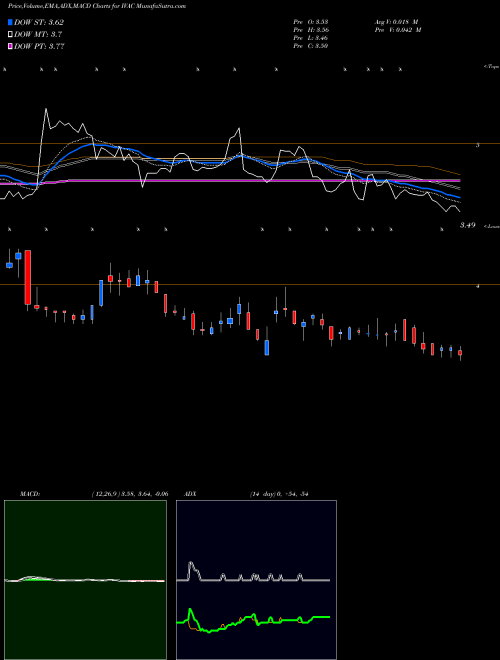The height and width of the screenshot is (660, 500).
Task: Click inside the dark blue ADX indicator chart
Action: (x=256, y=580)
